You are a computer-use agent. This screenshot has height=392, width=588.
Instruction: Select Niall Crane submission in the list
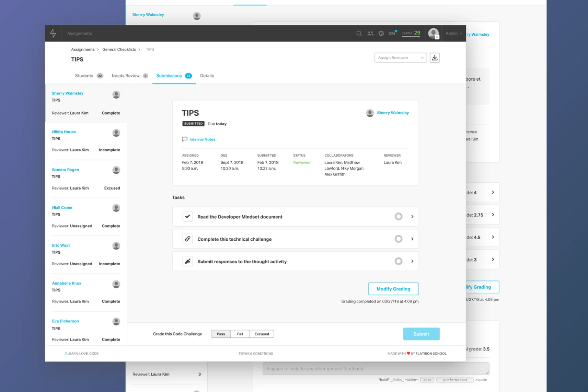click(x=86, y=217)
